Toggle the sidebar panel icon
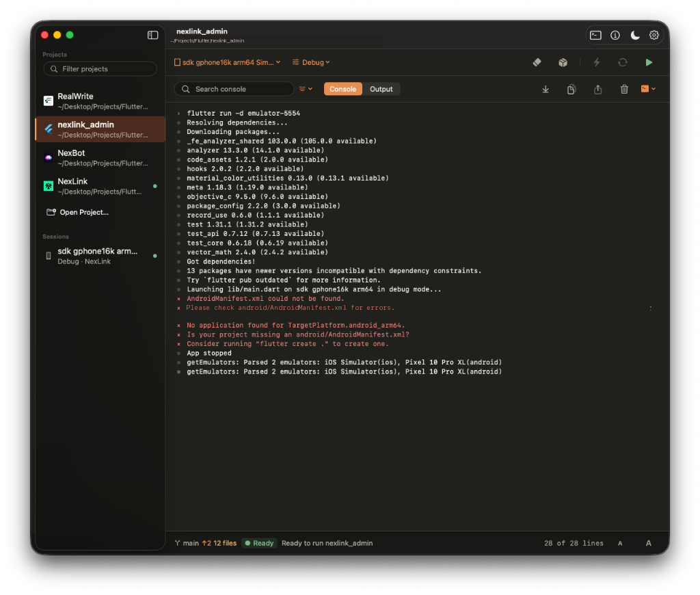 [x=152, y=35]
